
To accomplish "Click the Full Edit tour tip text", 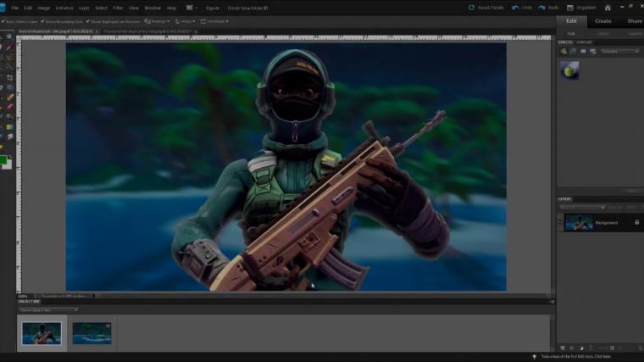I will click(x=576, y=357).
